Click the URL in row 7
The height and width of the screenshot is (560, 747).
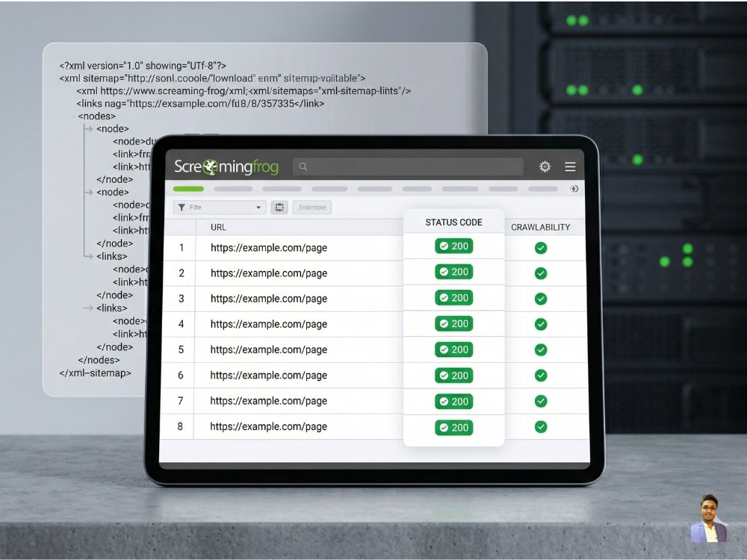click(x=269, y=401)
